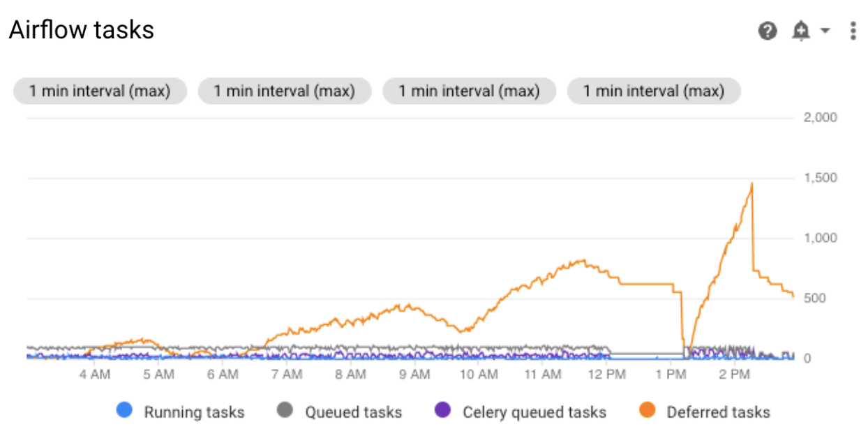This screenshot has width=868, height=431.
Task: Click the orange Deferred tasks peak spike
Action: [751, 184]
